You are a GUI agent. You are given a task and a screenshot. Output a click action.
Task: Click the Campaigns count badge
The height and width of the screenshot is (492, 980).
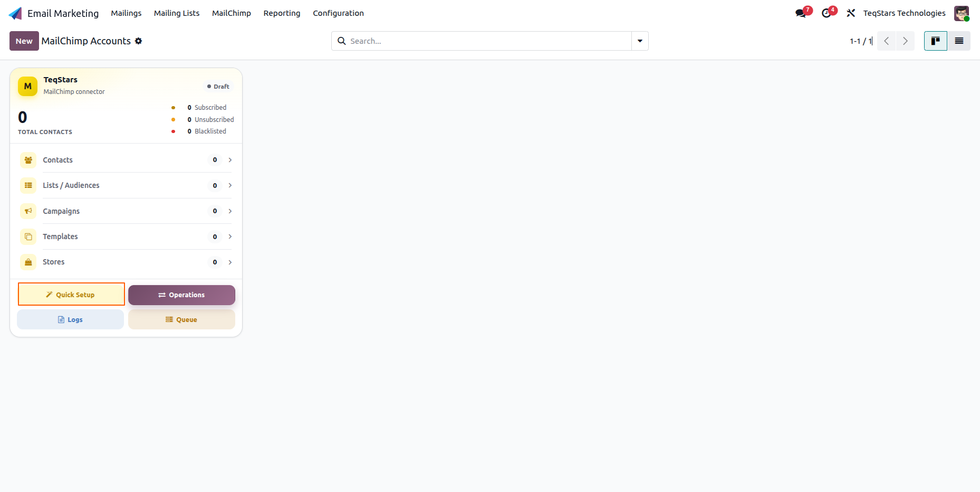point(215,211)
